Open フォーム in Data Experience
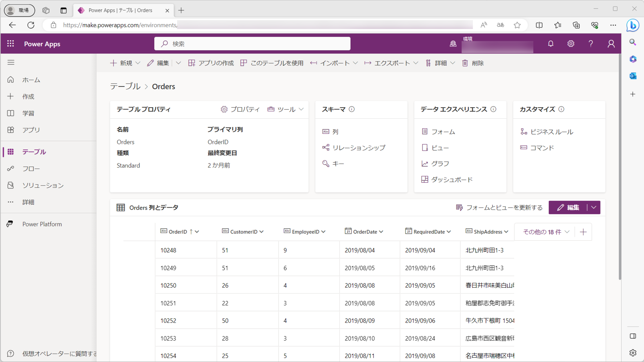Viewport: 644px width, 362px height. [438, 132]
